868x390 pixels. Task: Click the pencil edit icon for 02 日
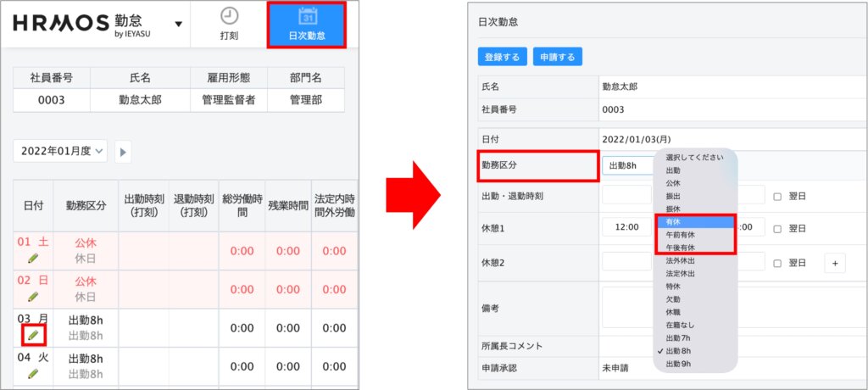[33, 297]
